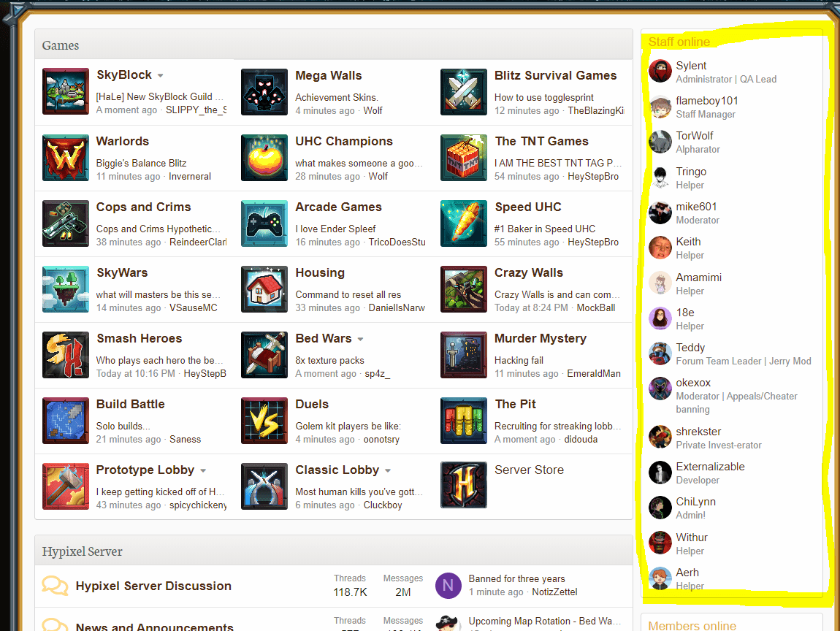Click poster name EmeraldMan
Image resolution: width=840 pixels, height=631 pixels.
[594, 374]
